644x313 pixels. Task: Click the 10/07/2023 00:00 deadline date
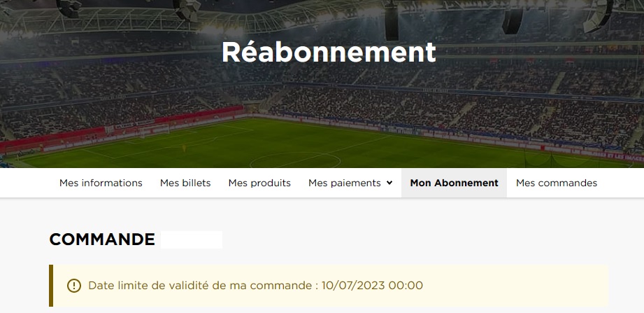coord(372,286)
